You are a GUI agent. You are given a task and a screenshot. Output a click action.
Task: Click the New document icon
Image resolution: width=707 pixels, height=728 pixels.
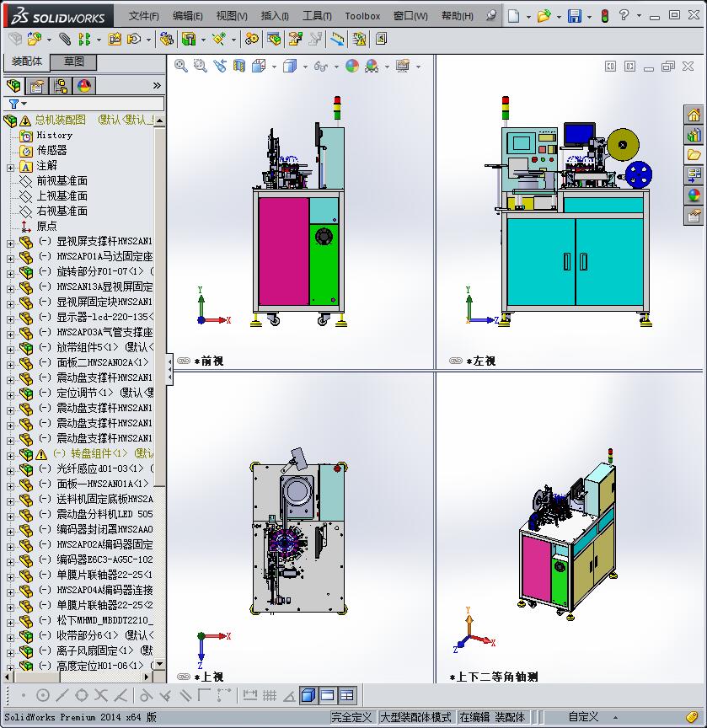click(x=513, y=16)
